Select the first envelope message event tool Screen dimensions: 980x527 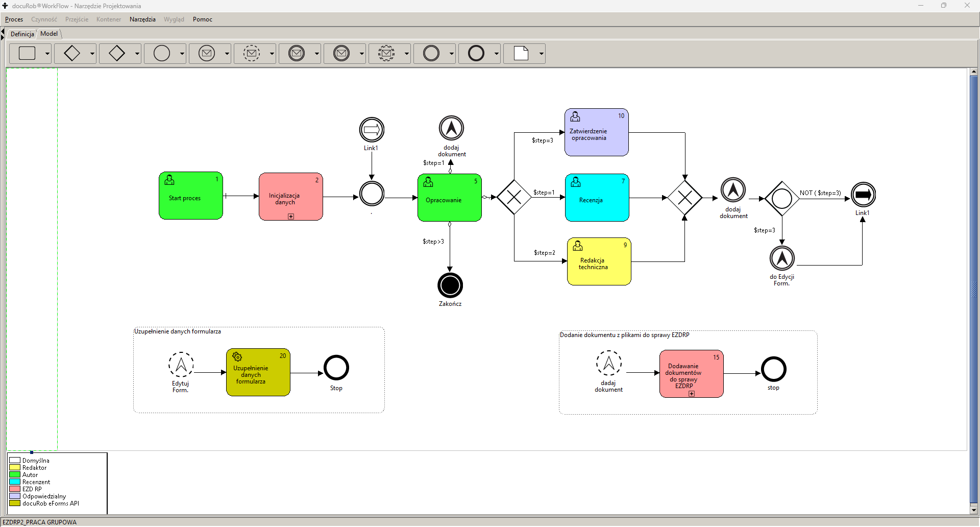coord(207,53)
